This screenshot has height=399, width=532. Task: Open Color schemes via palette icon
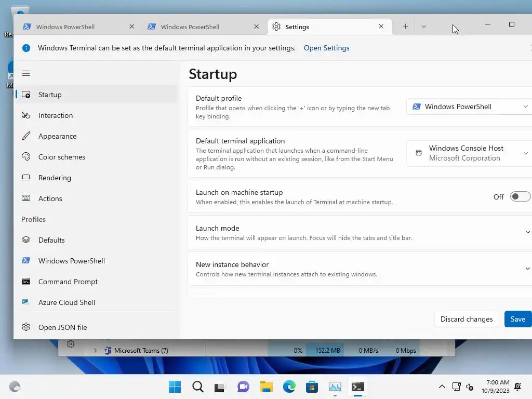click(x=26, y=157)
